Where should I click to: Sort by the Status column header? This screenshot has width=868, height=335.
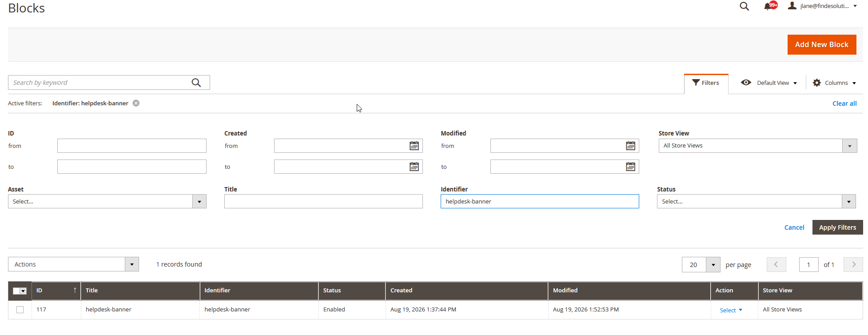coord(352,291)
